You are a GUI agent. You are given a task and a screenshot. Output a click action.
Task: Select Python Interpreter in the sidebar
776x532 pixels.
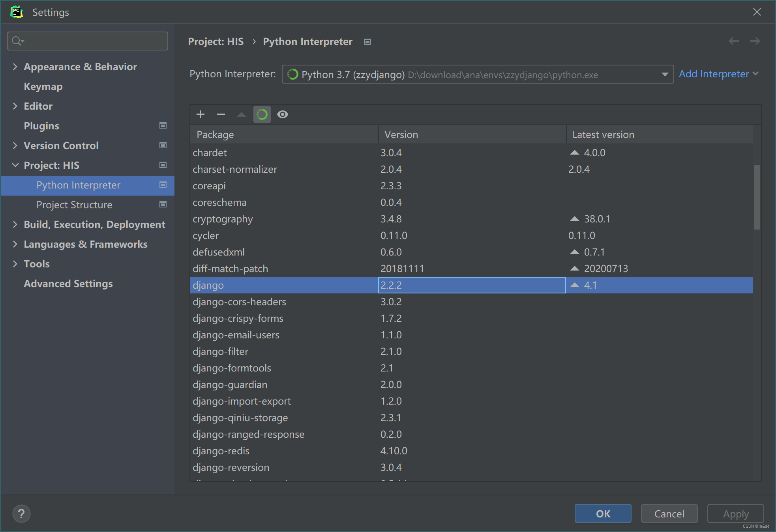pos(88,185)
